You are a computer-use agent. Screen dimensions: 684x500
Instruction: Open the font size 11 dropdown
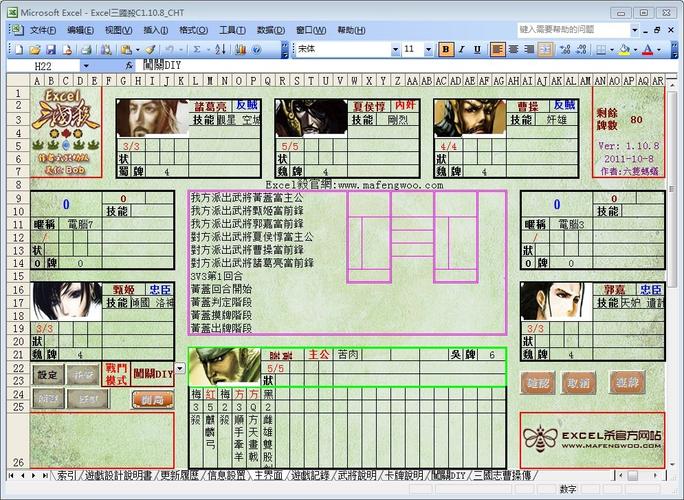click(428, 48)
